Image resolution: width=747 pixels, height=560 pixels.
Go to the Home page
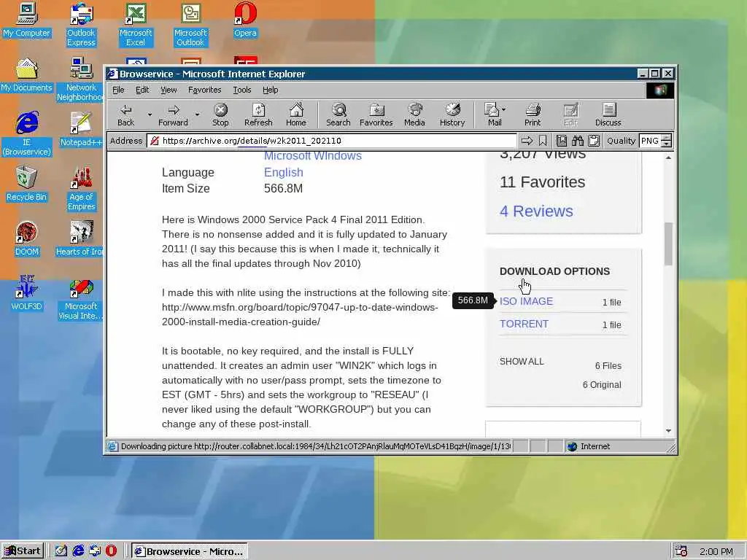[296, 115]
